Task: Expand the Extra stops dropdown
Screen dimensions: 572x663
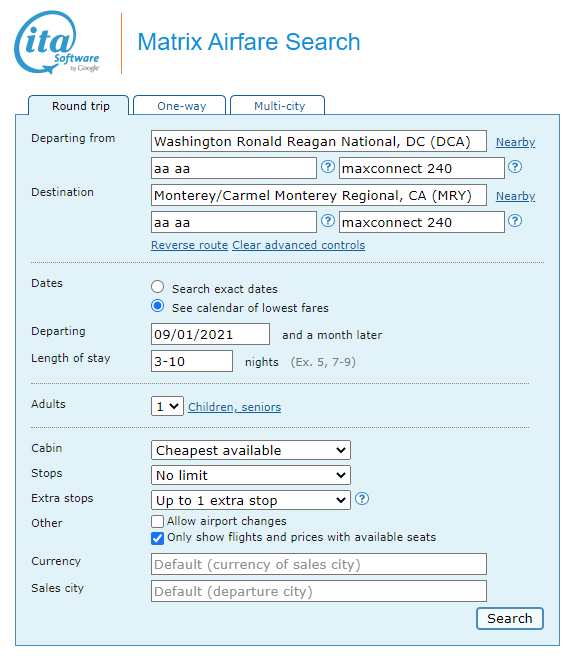Action: coord(251,500)
